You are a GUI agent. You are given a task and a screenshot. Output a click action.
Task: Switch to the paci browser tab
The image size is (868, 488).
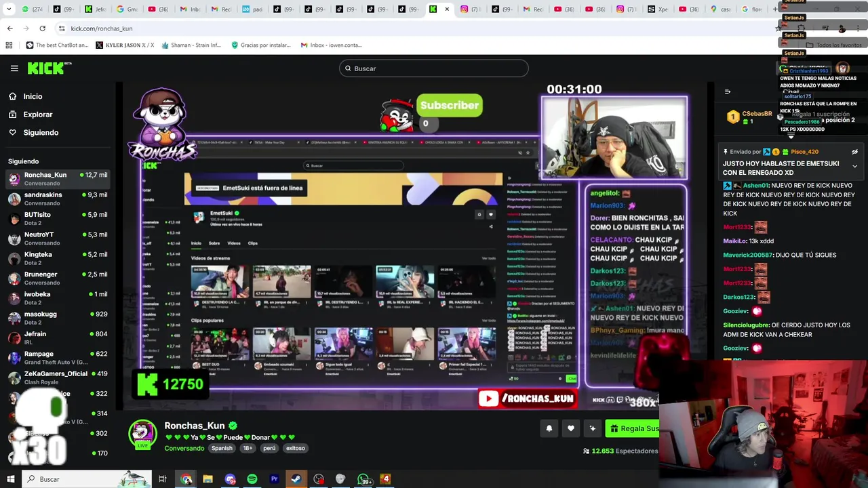click(x=252, y=9)
